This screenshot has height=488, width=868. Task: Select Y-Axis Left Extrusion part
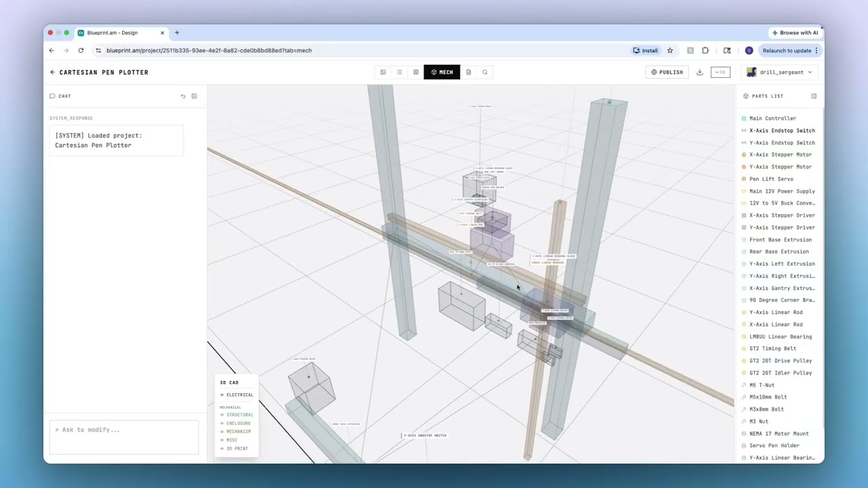tap(782, 264)
